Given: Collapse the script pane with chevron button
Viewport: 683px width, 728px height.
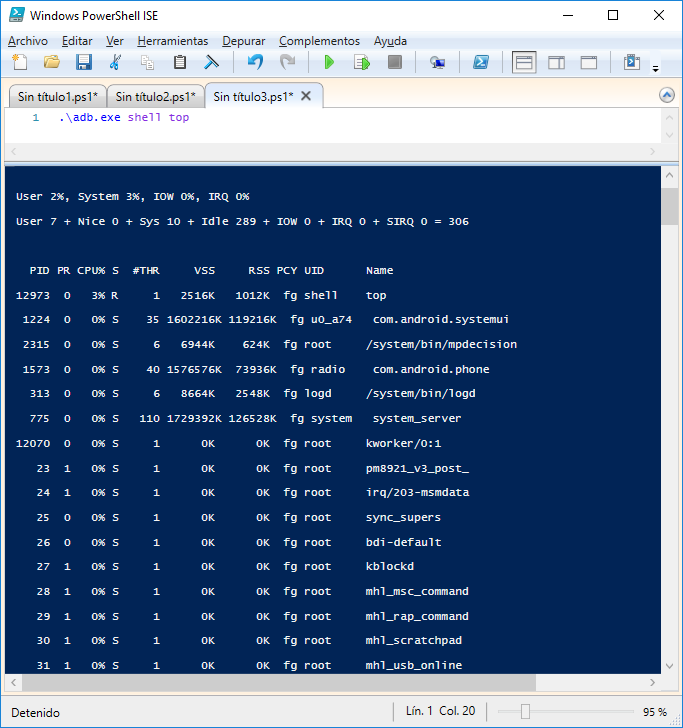Looking at the screenshot, I should coord(667,95).
